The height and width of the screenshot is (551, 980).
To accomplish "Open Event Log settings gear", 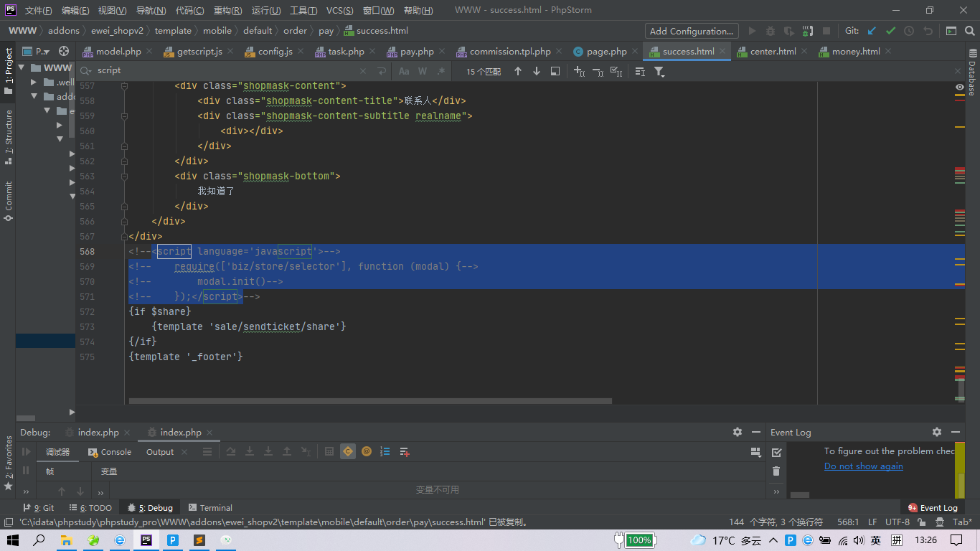I will pos(937,432).
